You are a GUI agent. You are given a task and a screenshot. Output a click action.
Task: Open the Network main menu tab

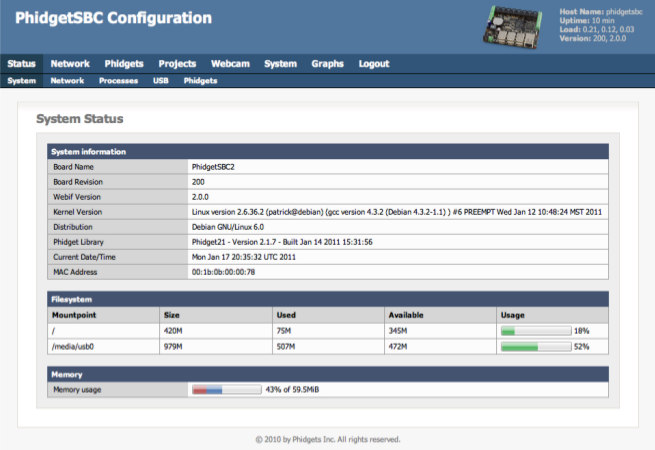coord(70,64)
